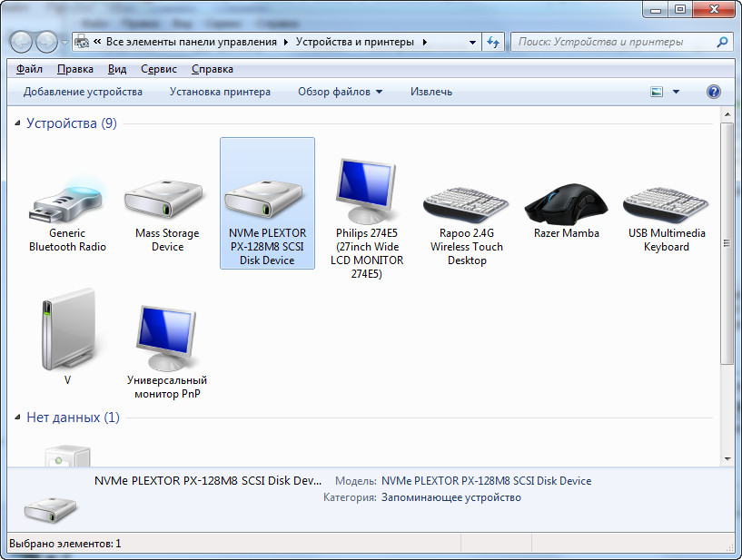Click the label Philips 274E5 (27inch Wide LCD MONITOR 274E5)
This screenshot has height=560, width=742.
367,253
